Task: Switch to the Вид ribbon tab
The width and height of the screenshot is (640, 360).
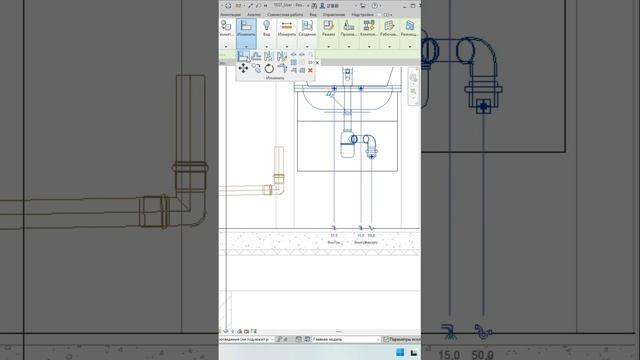Action: pyautogui.click(x=313, y=15)
